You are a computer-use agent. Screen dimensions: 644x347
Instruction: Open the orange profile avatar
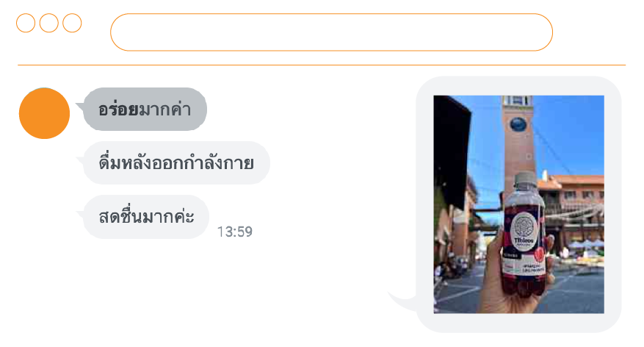click(x=44, y=113)
